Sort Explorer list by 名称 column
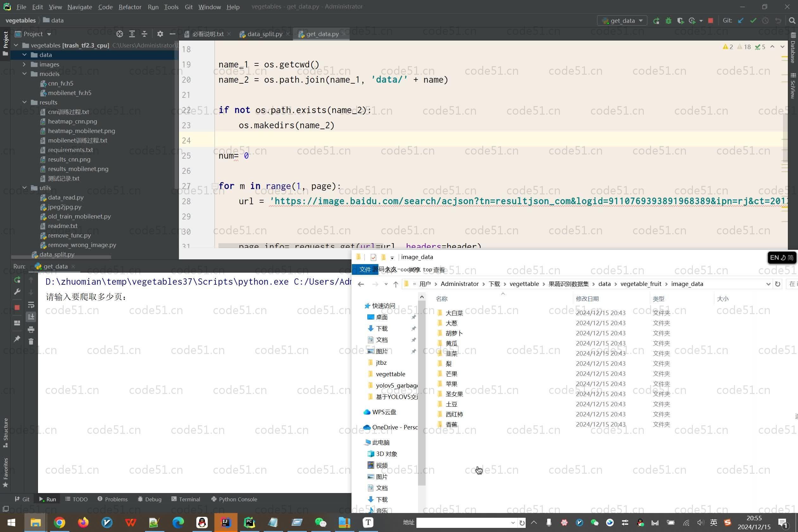The width and height of the screenshot is (798, 532). (441, 299)
